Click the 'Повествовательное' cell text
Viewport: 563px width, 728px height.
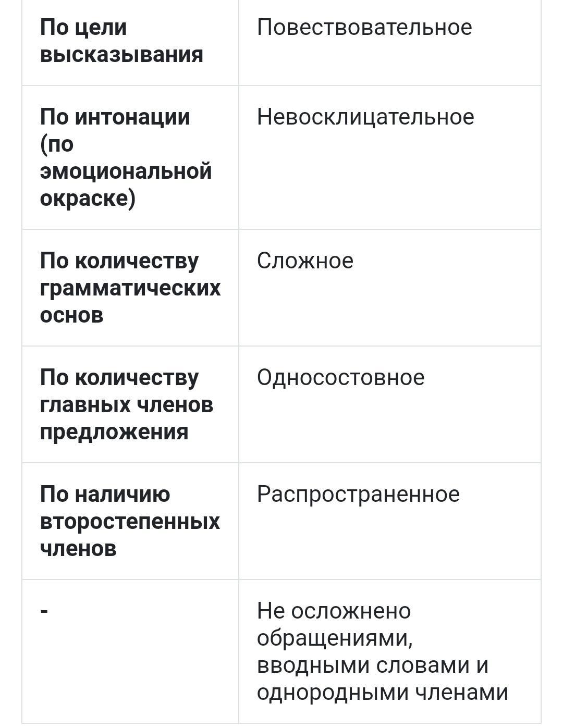point(364,27)
